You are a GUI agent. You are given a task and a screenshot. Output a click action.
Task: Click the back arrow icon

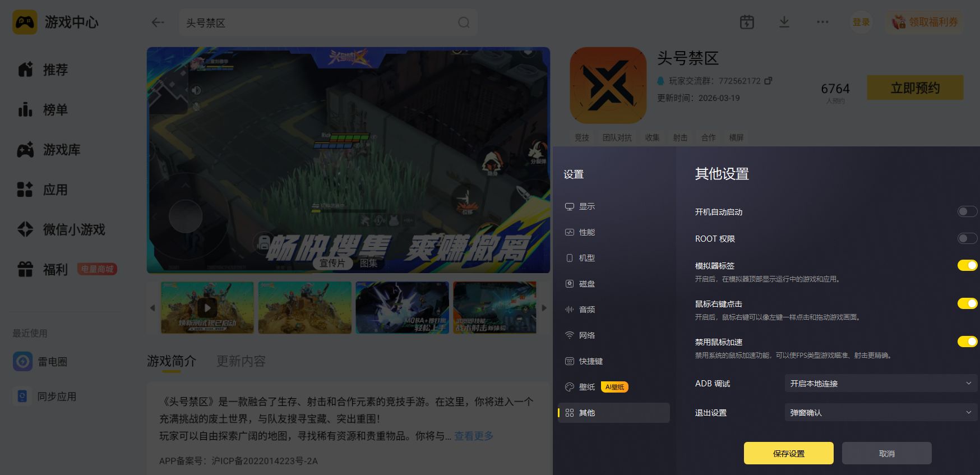(x=158, y=22)
